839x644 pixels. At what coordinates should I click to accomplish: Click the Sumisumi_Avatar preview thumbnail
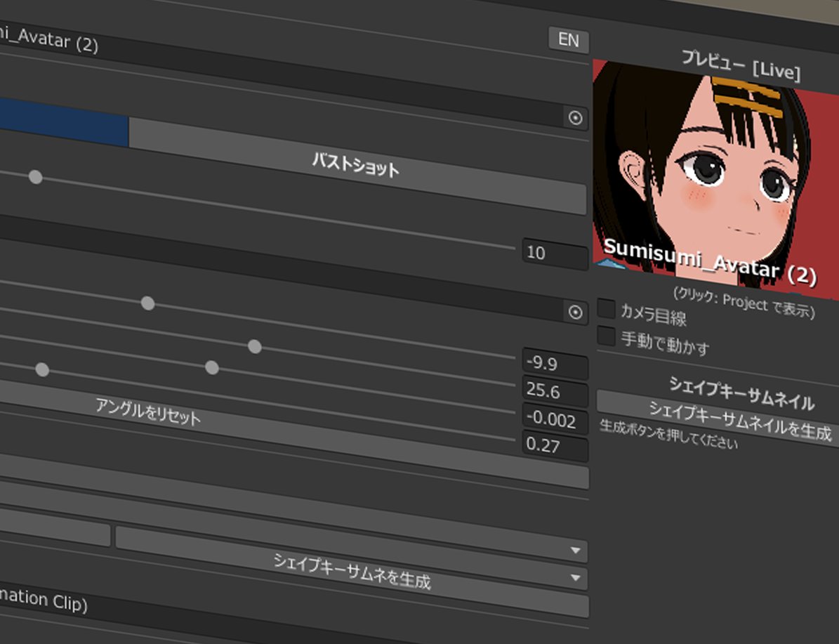pos(715,179)
